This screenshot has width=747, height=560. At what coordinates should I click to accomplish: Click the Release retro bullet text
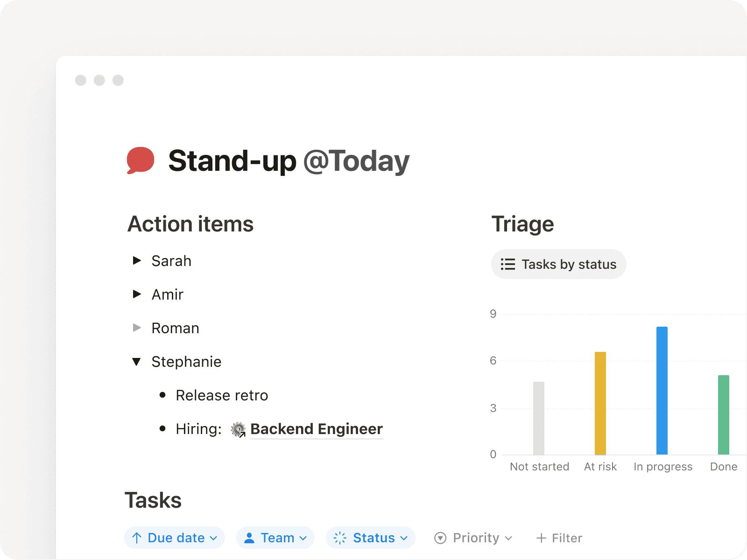click(x=222, y=395)
